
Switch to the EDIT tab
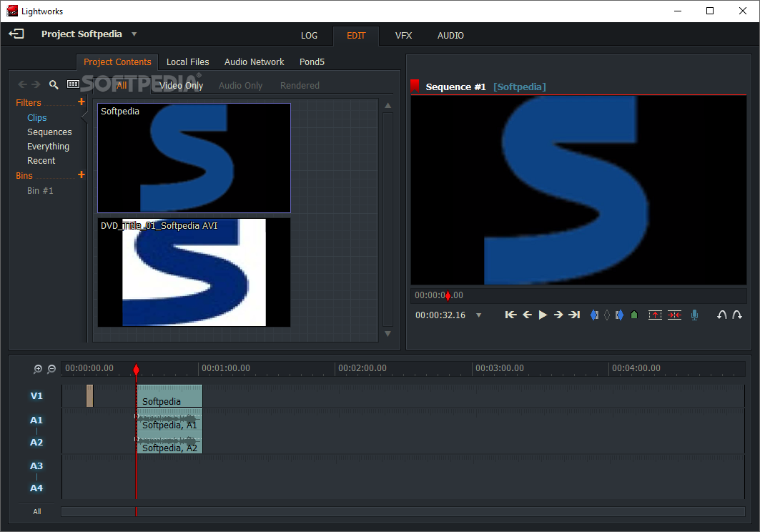(x=356, y=36)
